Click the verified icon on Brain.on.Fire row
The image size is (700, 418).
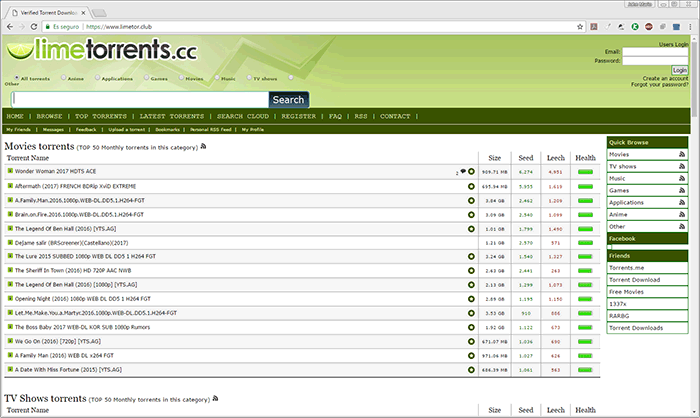(x=471, y=215)
